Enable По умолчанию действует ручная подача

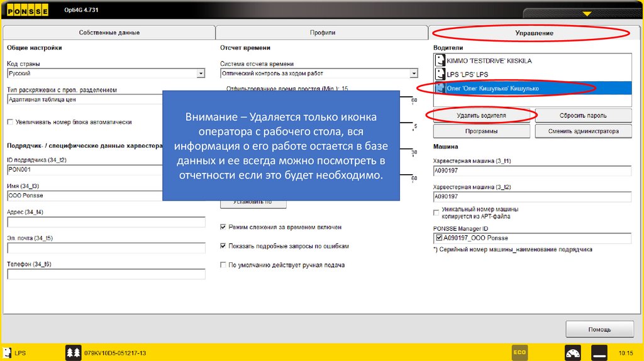tap(223, 265)
